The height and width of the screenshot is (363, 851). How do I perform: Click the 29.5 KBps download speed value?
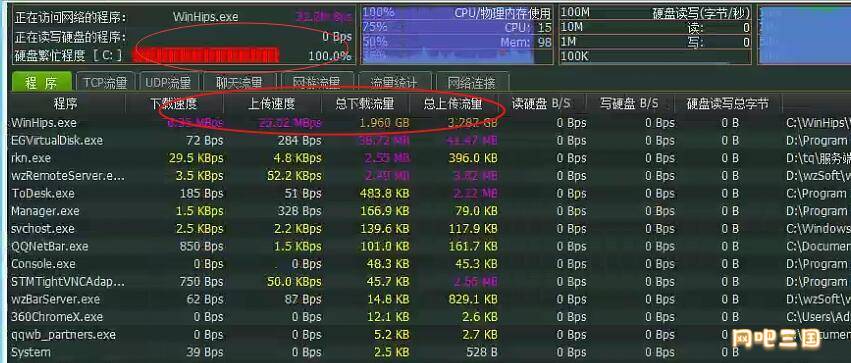click(x=196, y=158)
